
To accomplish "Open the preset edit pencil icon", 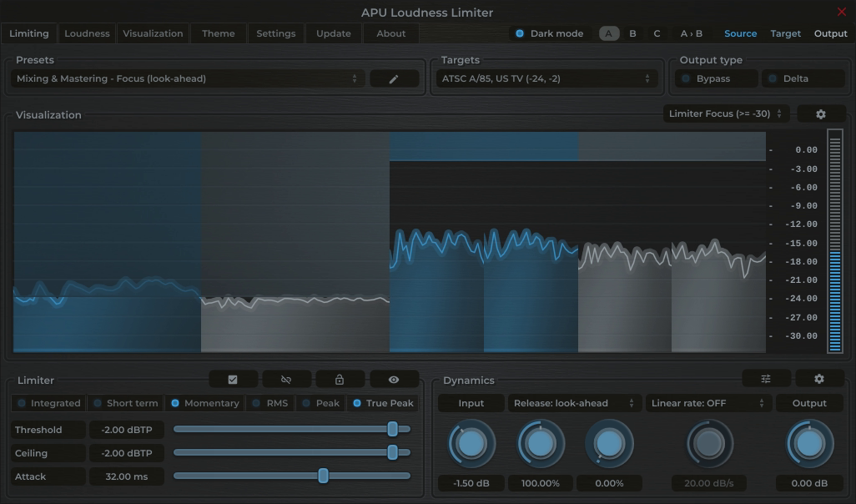I will (394, 78).
